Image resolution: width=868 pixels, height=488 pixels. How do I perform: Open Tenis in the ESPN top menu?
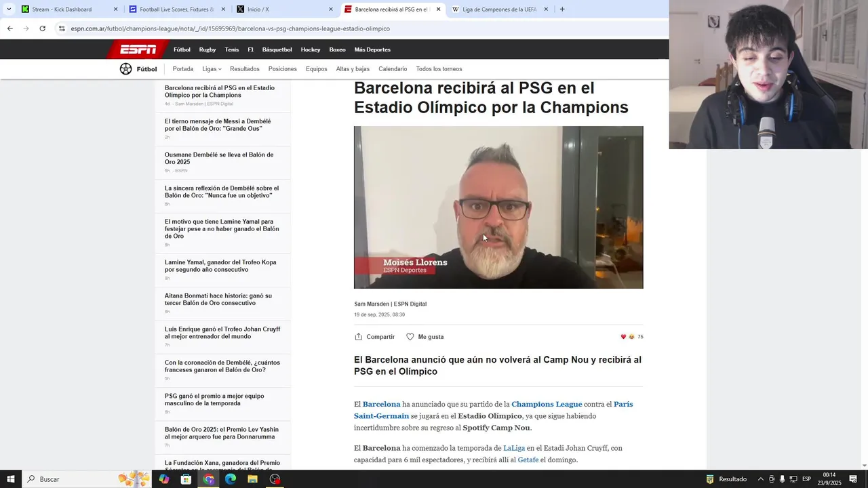coord(232,49)
